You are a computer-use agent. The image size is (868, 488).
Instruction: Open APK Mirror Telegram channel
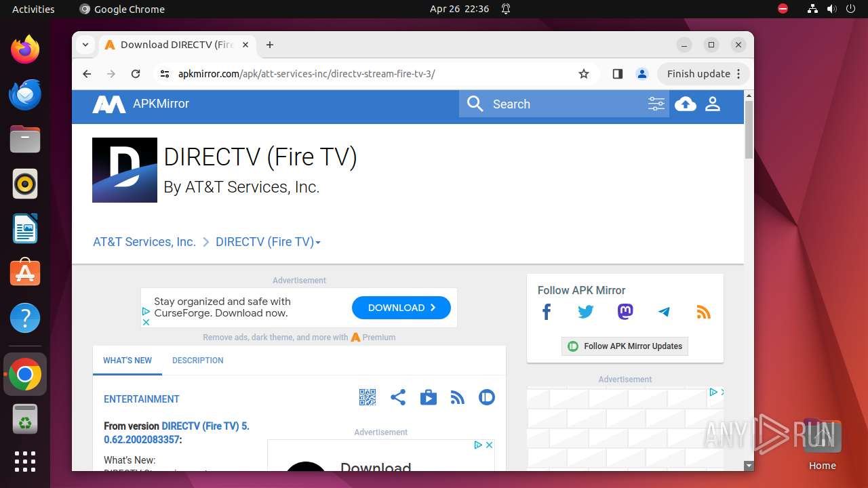tap(665, 312)
